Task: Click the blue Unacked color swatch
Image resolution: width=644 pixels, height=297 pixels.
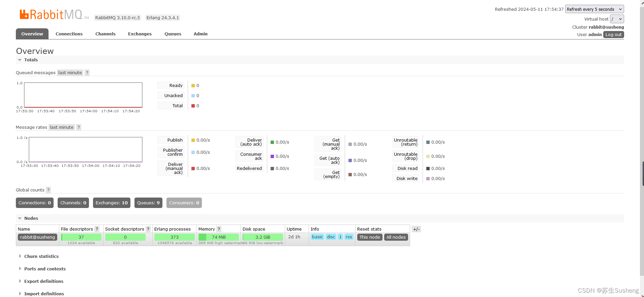Action: coord(193,96)
